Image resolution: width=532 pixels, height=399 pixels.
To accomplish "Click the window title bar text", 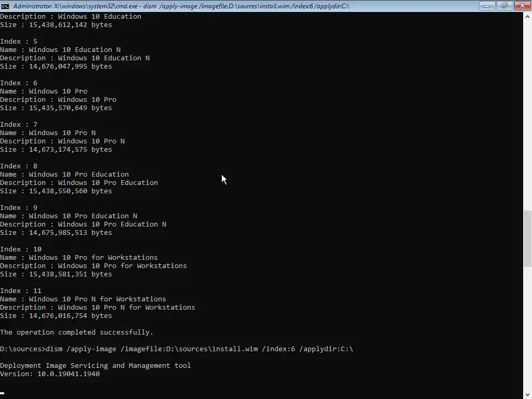I will pyautogui.click(x=181, y=6).
